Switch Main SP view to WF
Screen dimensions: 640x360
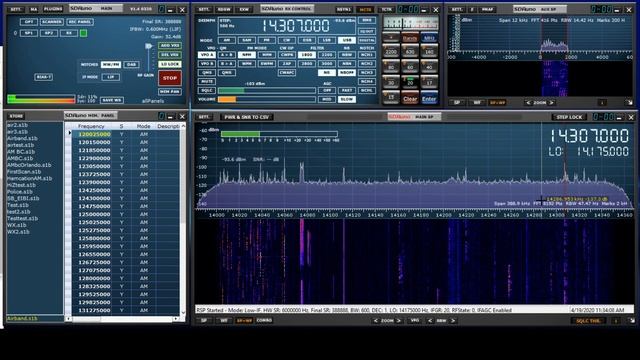point(224,321)
